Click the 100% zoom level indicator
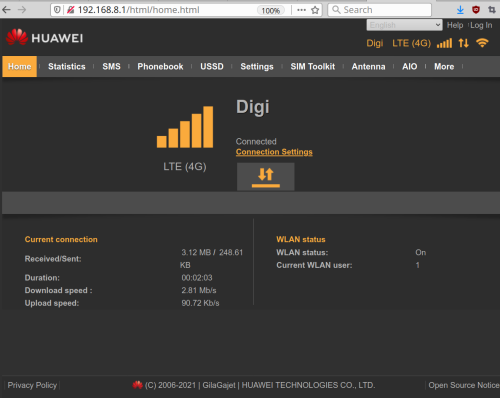 click(270, 10)
